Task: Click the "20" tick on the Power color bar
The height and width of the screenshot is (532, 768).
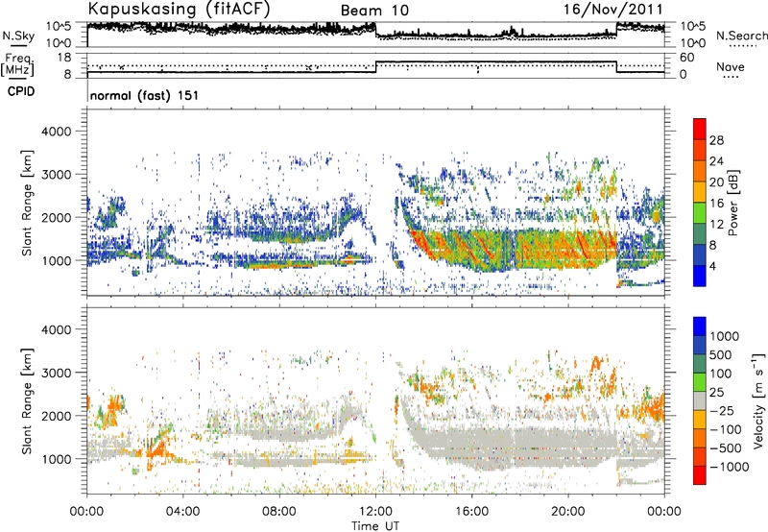Action: [x=716, y=182]
